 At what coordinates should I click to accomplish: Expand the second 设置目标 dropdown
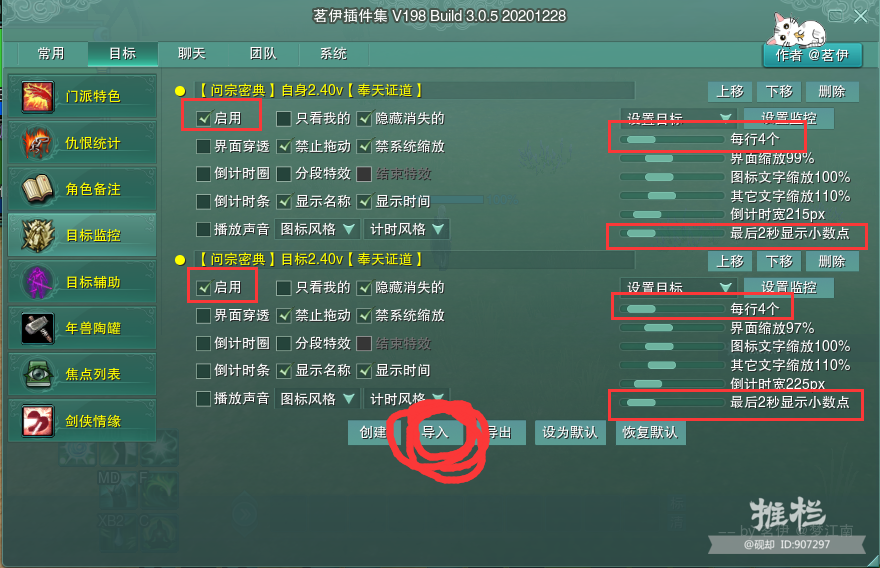coord(678,287)
